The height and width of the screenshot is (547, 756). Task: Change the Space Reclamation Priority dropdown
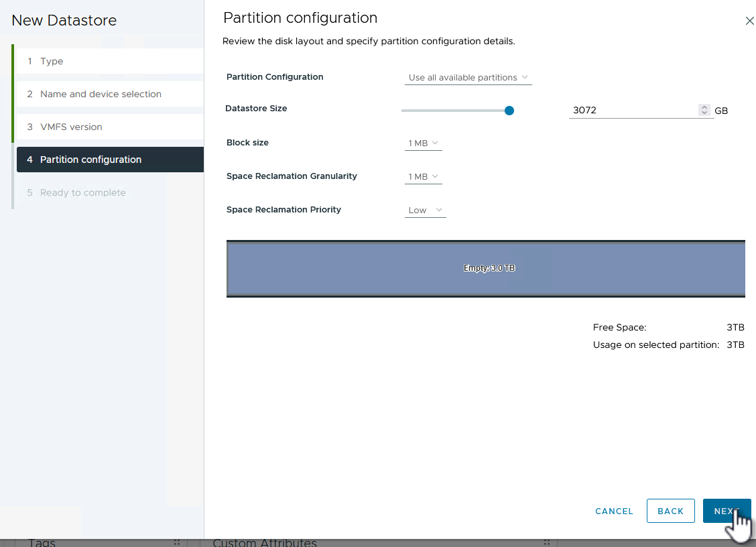coord(425,210)
